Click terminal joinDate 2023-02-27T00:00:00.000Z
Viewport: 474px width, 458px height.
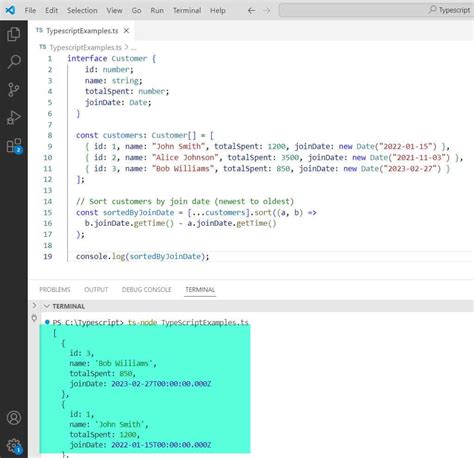tap(161, 384)
